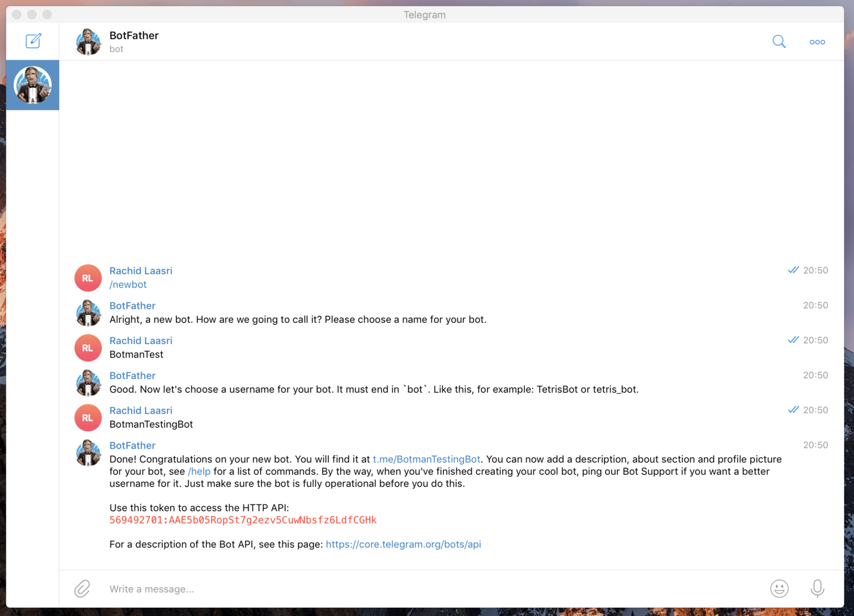This screenshot has height=616, width=854.
Task: Click the paperclip attach file icon
Action: [82, 588]
